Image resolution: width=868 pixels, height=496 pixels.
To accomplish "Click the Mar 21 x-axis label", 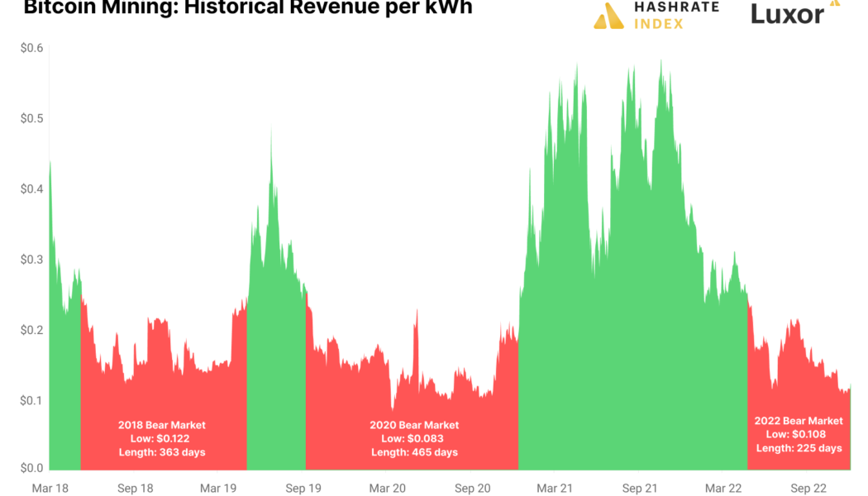I will (x=555, y=489).
